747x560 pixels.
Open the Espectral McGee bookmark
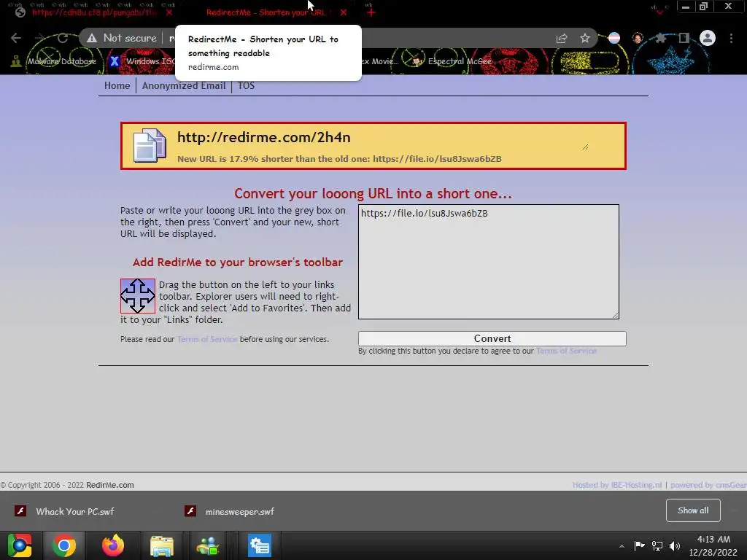(x=451, y=61)
